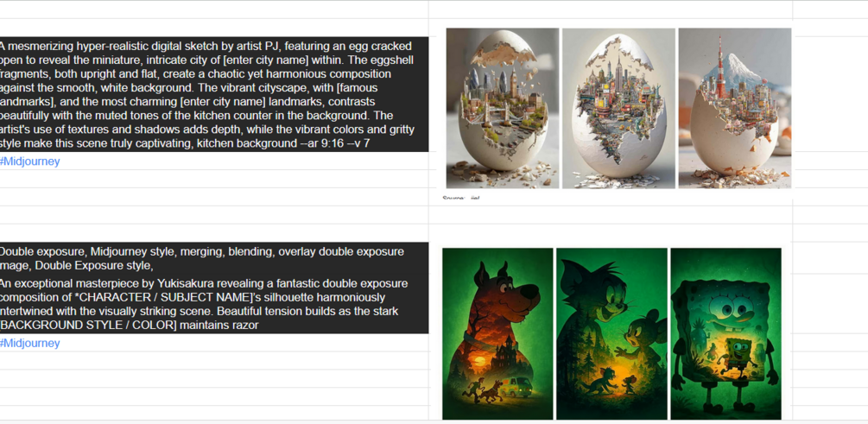Viewport: 868px width, 424px height.
Task: Select the SpongeBob double exposure image
Action: click(x=725, y=334)
